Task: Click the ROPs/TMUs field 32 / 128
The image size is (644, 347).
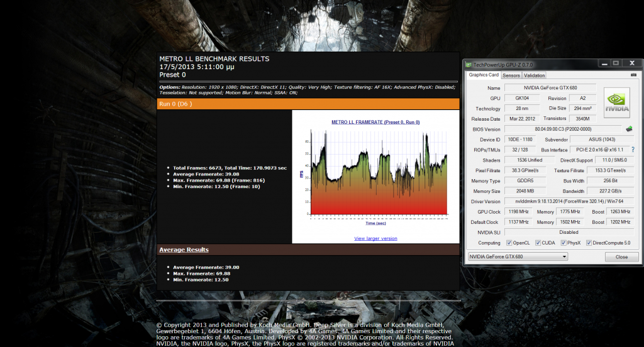Action: coord(520,150)
